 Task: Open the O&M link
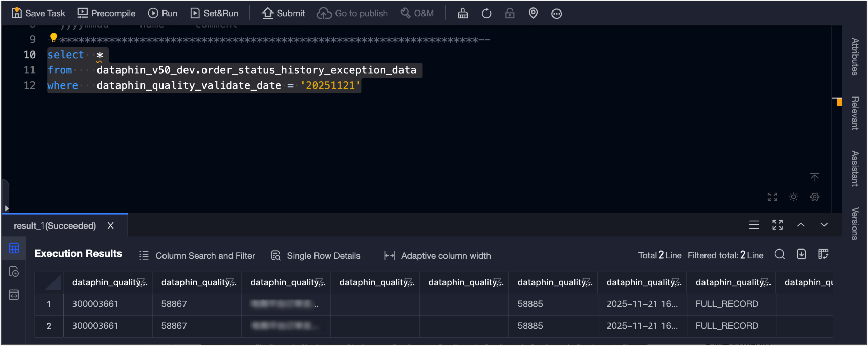pos(417,13)
